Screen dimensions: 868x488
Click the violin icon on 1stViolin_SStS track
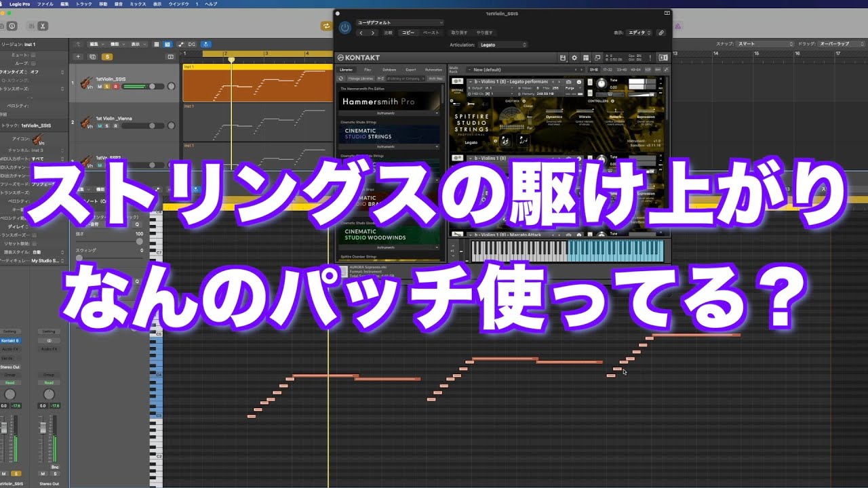click(x=87, y=83)
